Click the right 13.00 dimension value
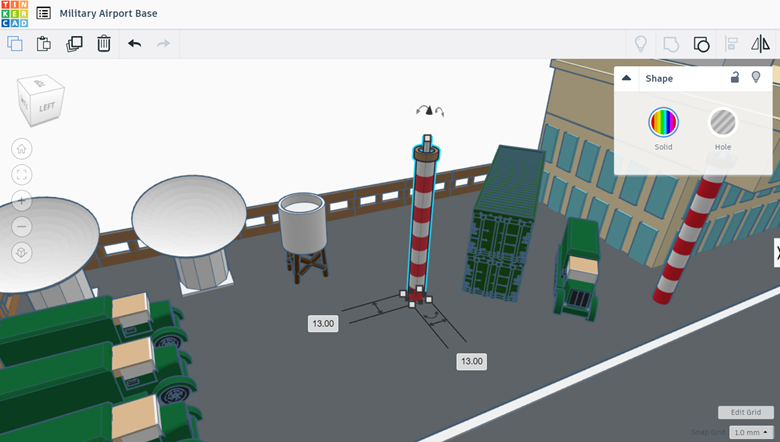Viewport: 780px width, 442px height. pos(472,361)
